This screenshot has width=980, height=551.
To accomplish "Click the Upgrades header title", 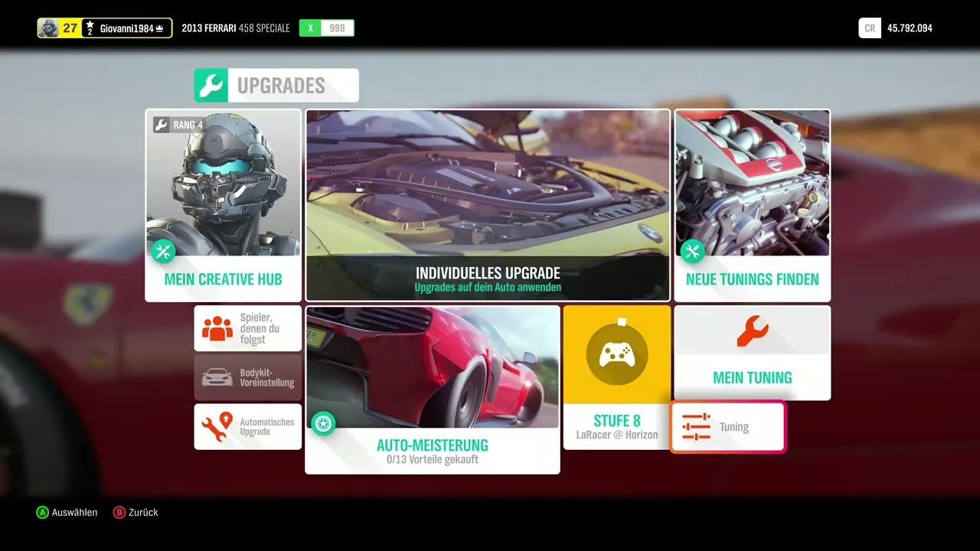I will coord(281,86).
